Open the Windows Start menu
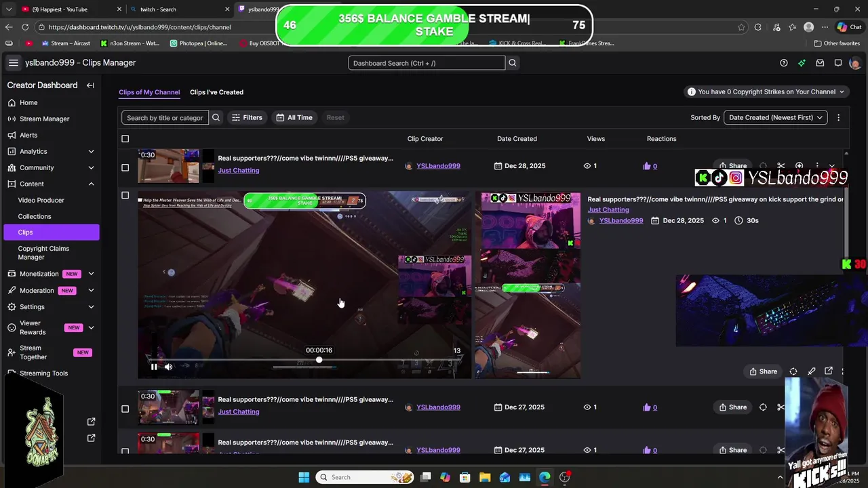The height and width of the screenshot is (488, 868). coord(304,477)
